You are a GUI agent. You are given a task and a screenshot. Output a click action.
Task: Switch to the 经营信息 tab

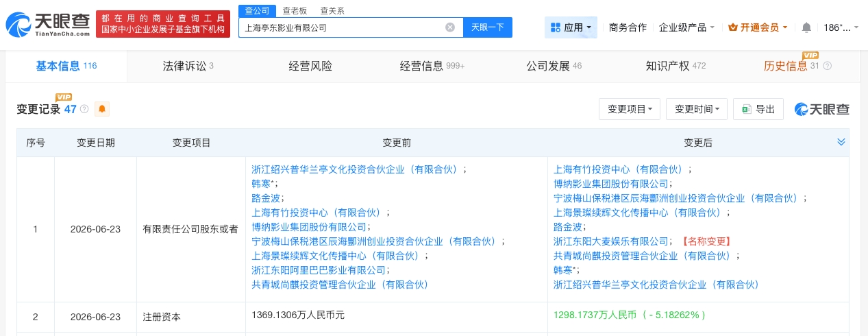(x=432, y=66)
